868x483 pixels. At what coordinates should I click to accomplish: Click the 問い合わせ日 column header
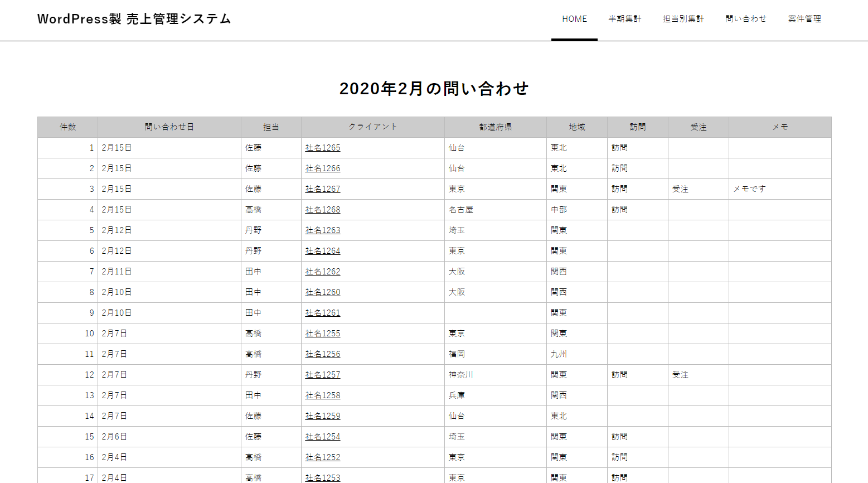169,127
